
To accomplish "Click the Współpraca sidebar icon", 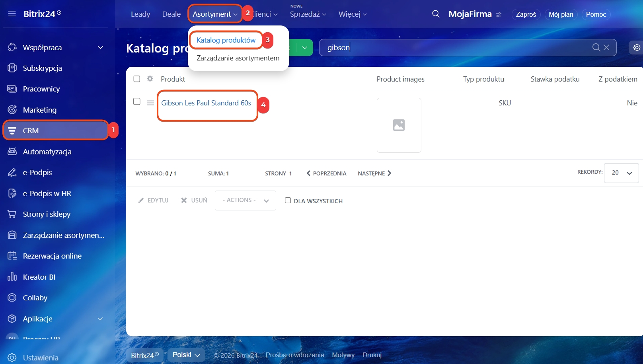I will (x=12, y=47).
